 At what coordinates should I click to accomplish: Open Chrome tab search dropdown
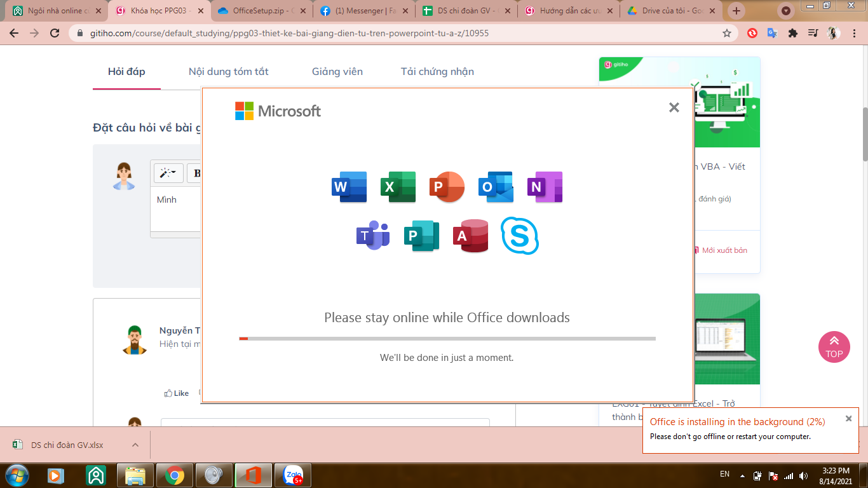click(787, 11)
